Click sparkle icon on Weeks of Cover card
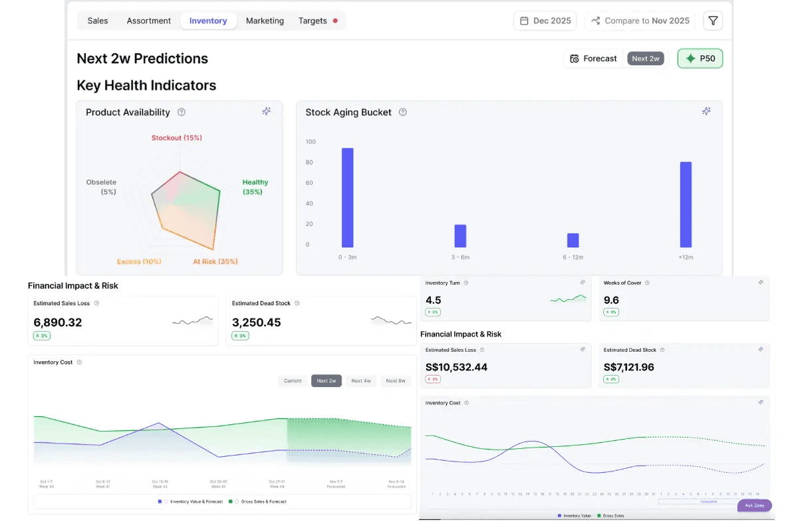Viewport: 798px width, 532px height. click(x=761, y=283)
